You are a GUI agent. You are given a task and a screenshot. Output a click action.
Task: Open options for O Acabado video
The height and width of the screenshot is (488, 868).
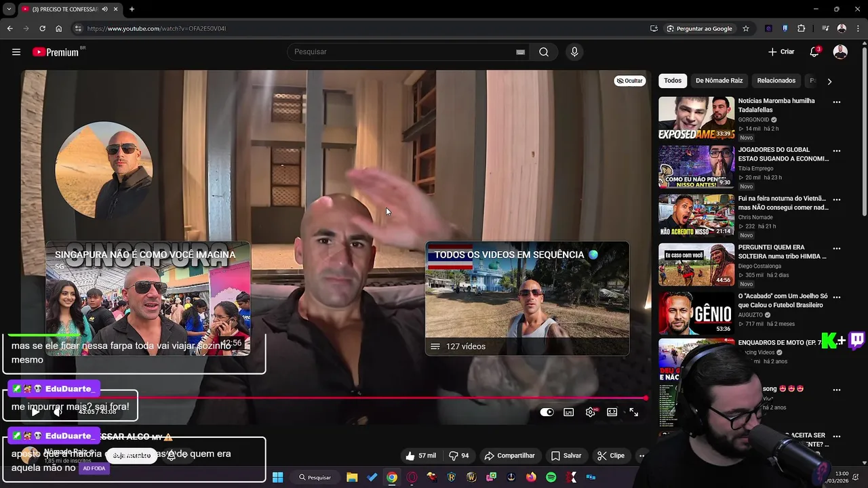click(837, 298)
